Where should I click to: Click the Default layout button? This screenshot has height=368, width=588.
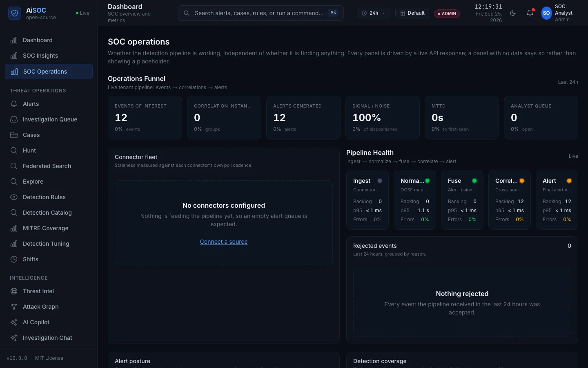pos(412,13)
